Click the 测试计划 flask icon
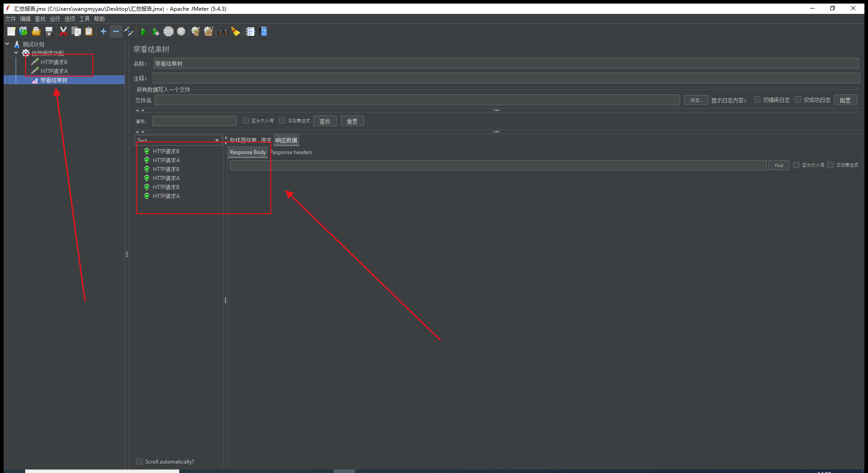Screen dimensions: 868x473 click(17, 44)
